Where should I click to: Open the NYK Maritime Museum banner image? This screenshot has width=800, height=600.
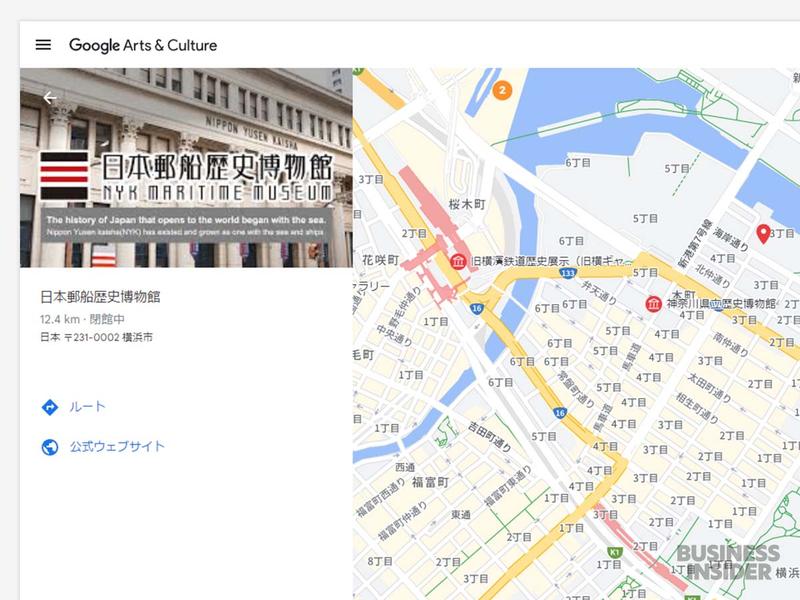tap(186, 168)
